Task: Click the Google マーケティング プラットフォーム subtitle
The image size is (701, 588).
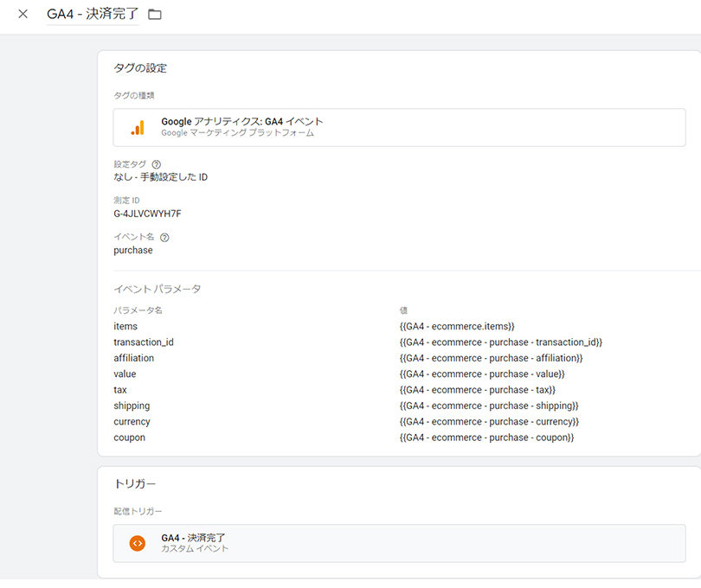Action: click(237, 132)
